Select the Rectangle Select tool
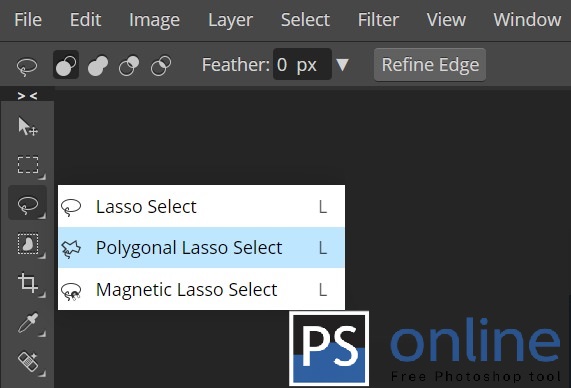 (28, 165)
